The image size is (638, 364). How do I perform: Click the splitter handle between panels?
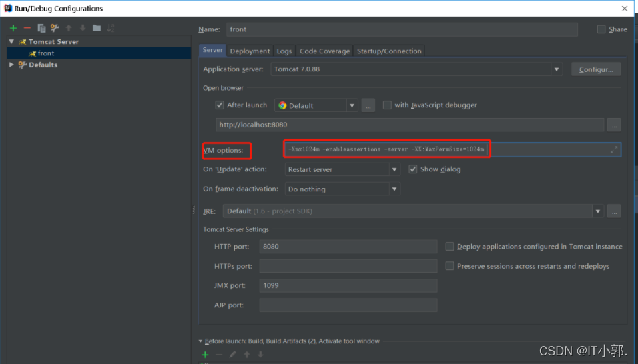click(x=194, y=210)
